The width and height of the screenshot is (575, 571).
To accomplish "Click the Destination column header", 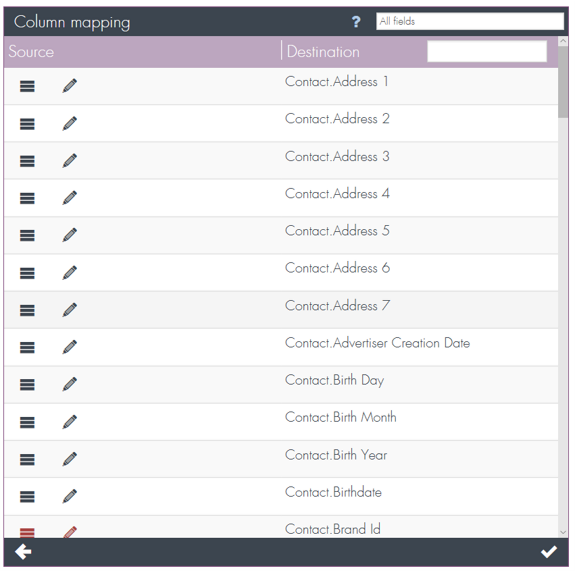I will pyautogui.click(x=323, y=52).
